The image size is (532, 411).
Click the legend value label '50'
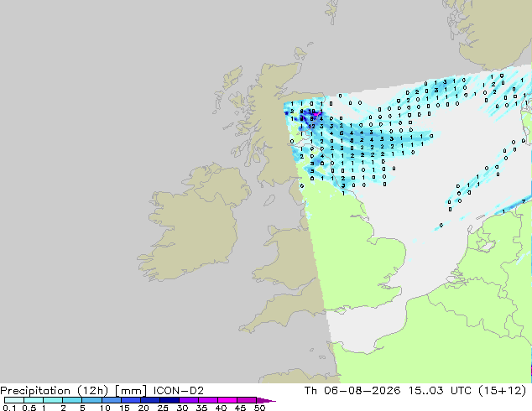tap(259, 408)
